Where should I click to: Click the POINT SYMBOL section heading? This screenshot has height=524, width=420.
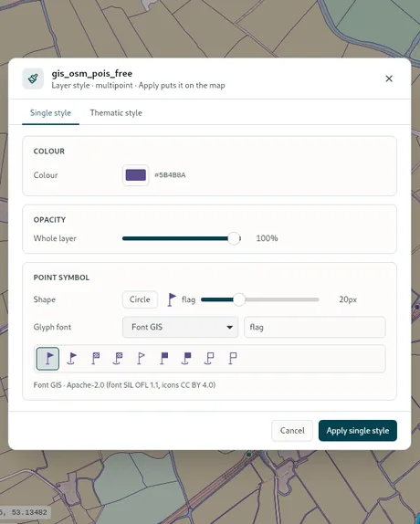tap(61, 278)
